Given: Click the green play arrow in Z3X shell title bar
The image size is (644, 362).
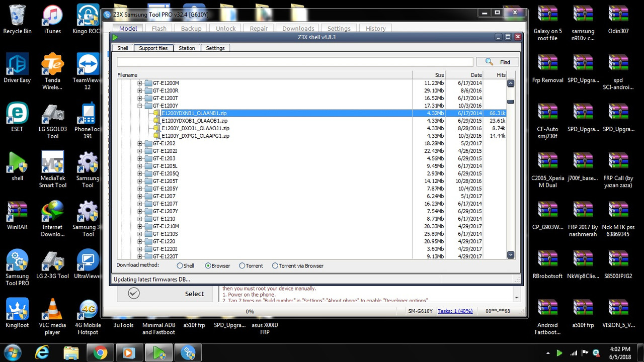Looking at the screenshot, I should click(x=115, y=37).
